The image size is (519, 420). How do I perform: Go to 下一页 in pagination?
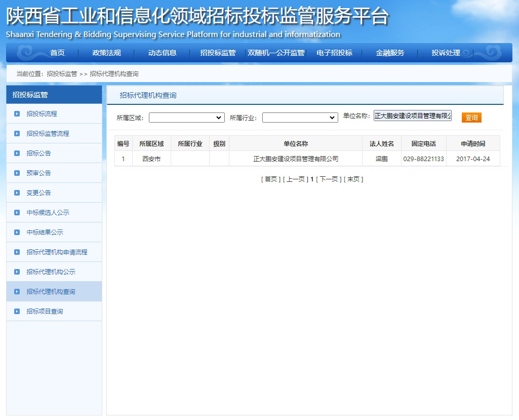(329, 179)
